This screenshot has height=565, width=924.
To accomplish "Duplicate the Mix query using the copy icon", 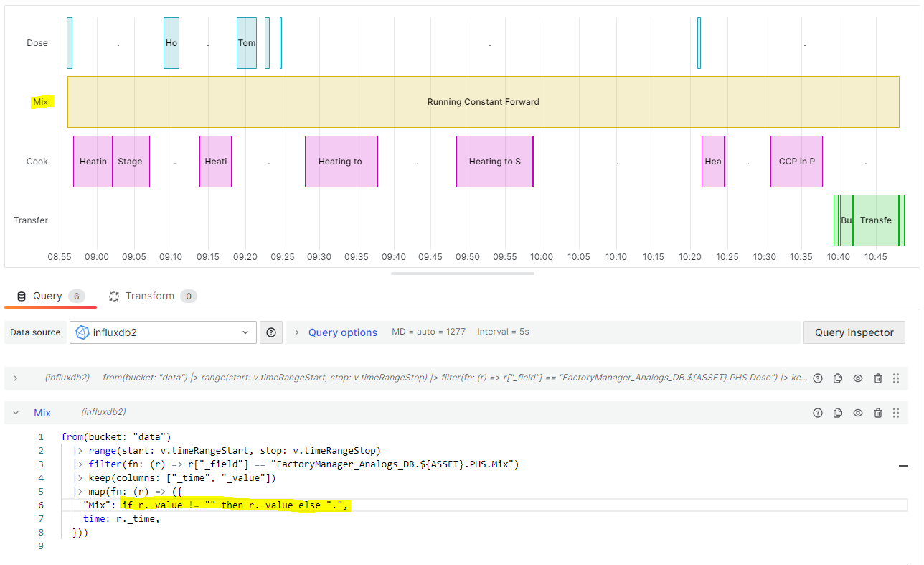I will coord(838,413).
